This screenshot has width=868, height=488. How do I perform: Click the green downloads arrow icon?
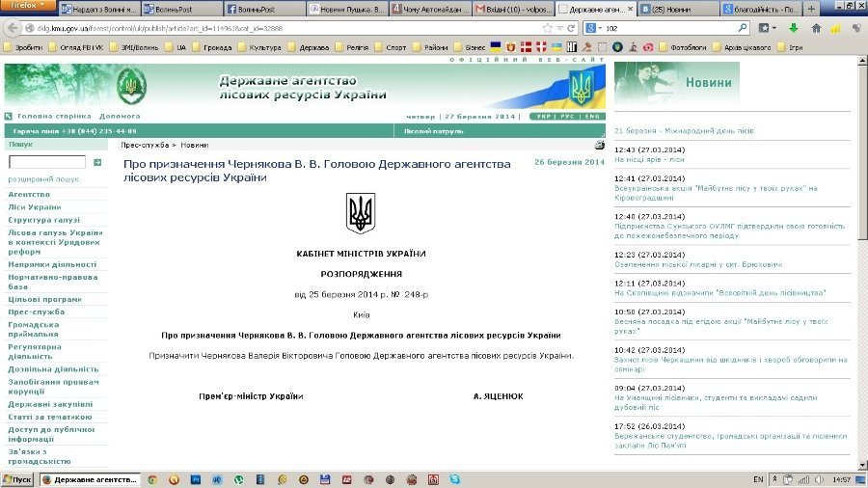793,28
